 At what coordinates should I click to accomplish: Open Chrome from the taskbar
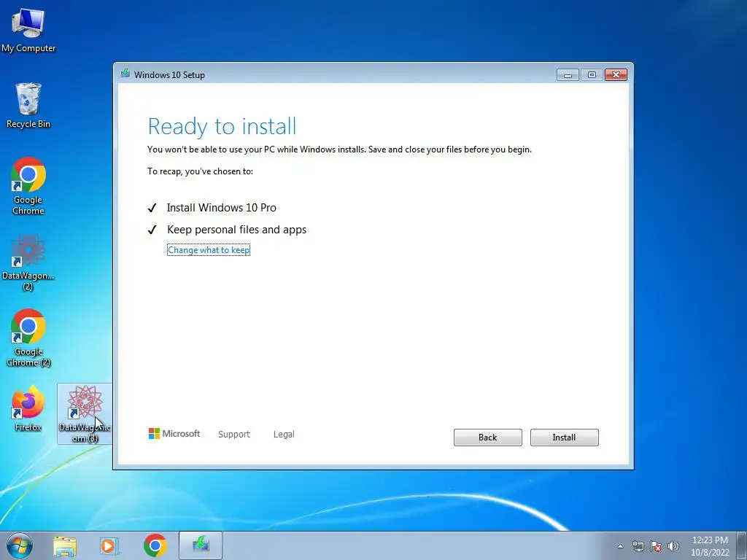click(155, 545)
